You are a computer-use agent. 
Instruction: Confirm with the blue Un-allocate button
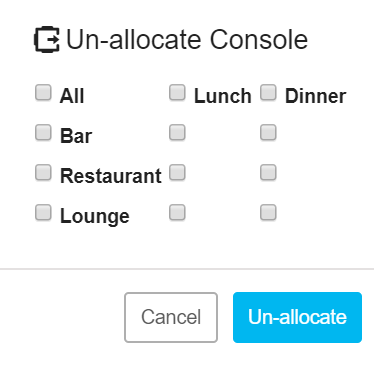click(297, 317)
